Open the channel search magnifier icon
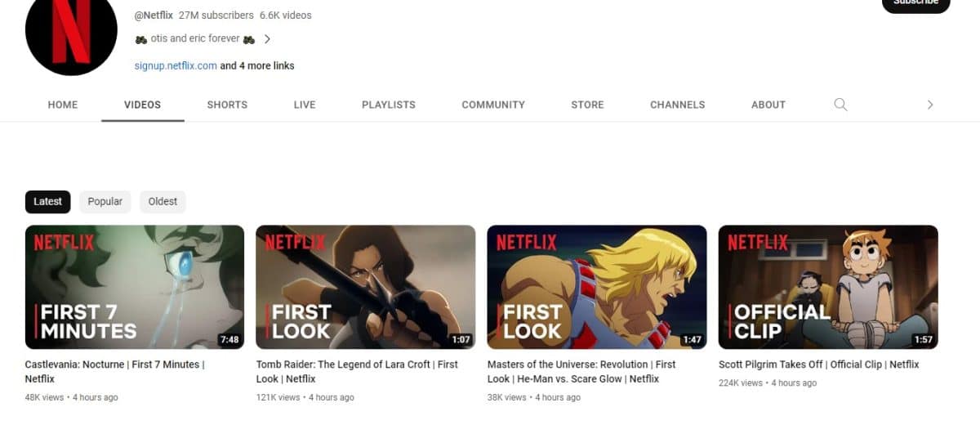 point(840,105)
